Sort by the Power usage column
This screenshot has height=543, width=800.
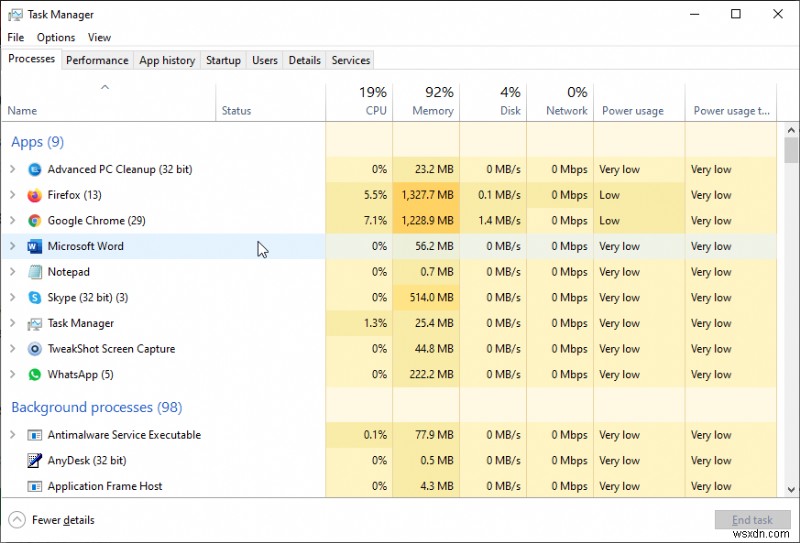tap(639, 102)
